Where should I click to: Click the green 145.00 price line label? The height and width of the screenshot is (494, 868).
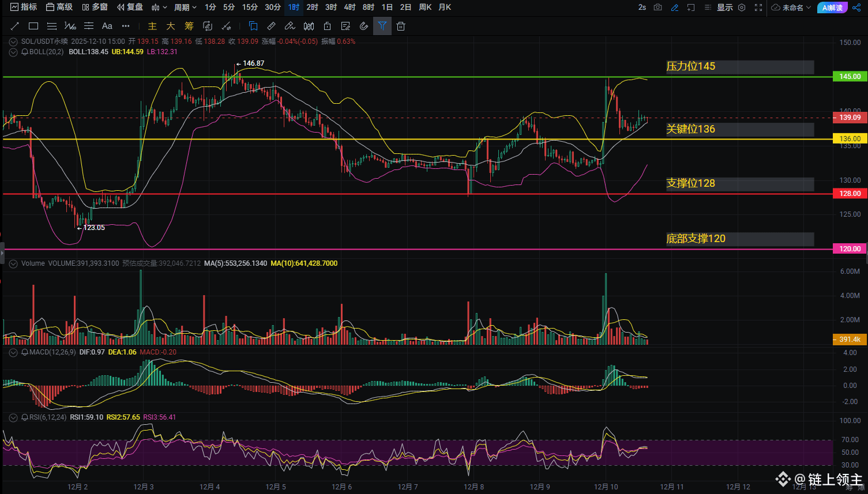(x=850, y=77)
